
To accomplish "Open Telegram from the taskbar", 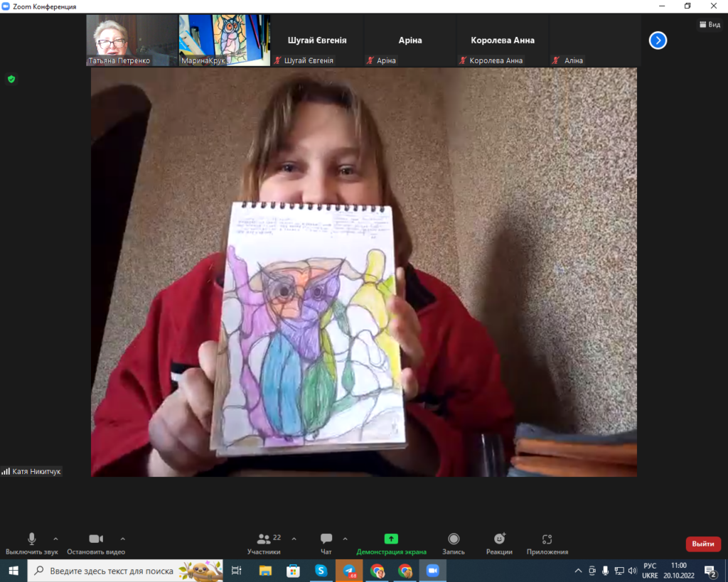I will pyautogui.click(x=349, y=570).
